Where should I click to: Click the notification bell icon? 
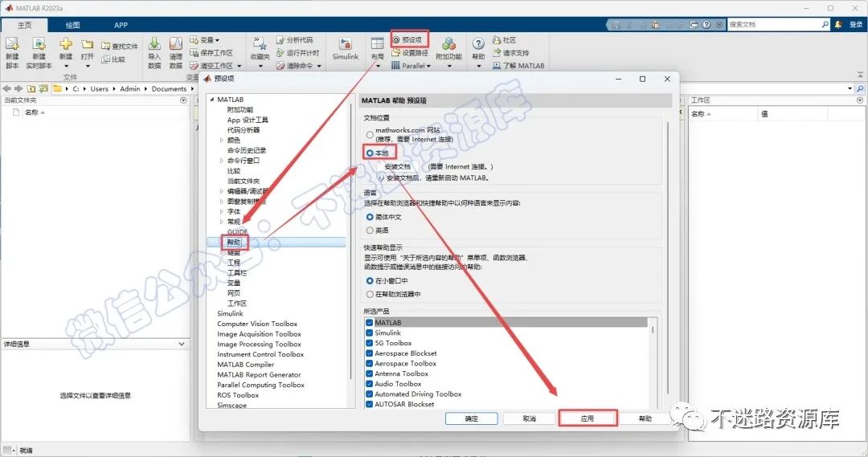[x=838, y=24]
